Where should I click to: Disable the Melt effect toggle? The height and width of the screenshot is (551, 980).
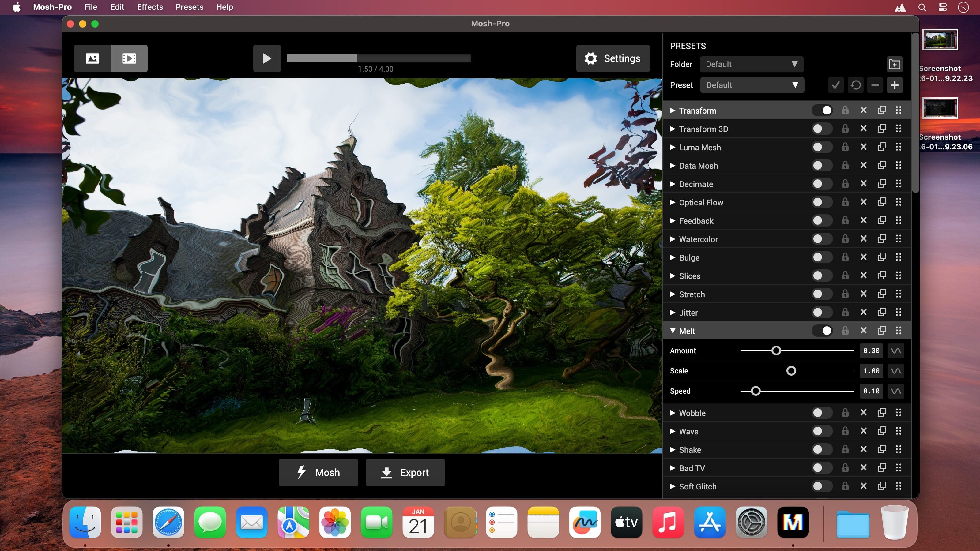[822, 331]
